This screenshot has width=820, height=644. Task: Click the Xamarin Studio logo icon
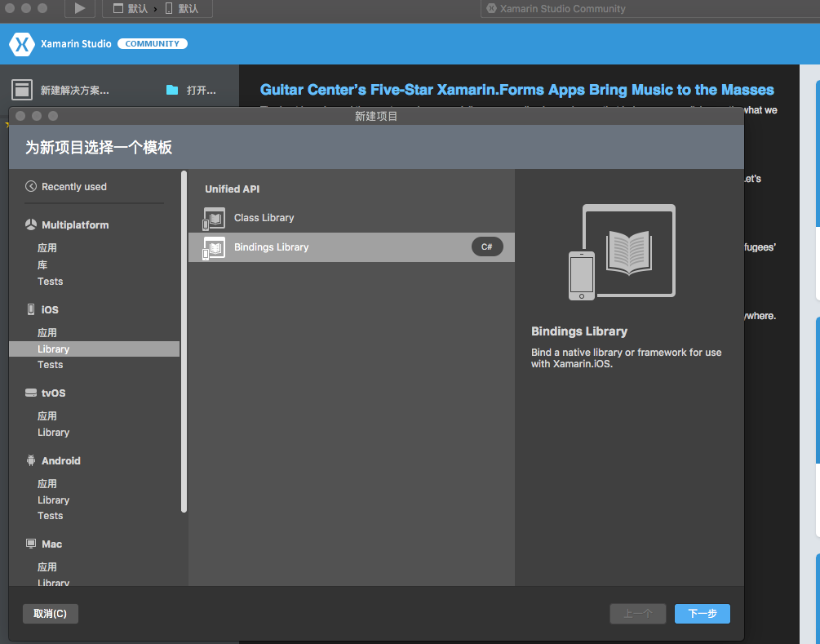pos(22,44)
